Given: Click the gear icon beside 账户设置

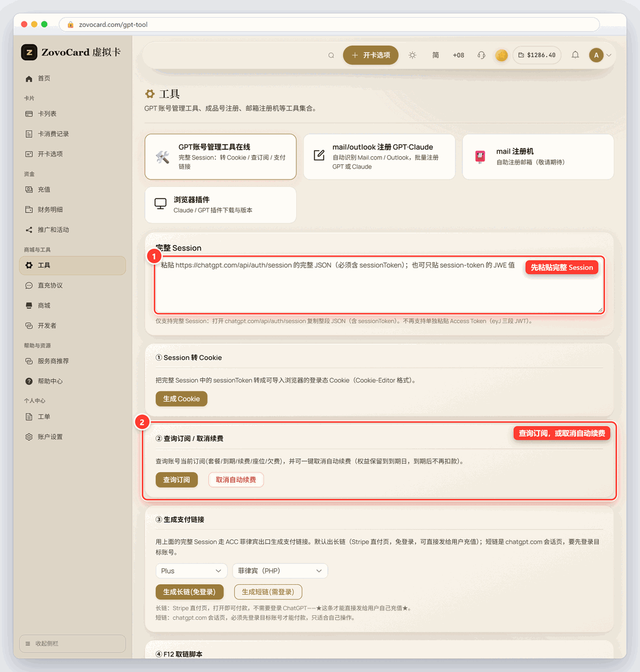Looking at the screenshot, I should tap(29, 437).
